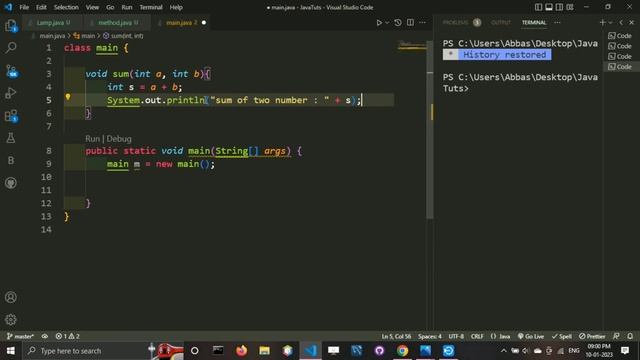Expand the run button dropdown arrow
This screenshot has height=360, width=640.
[x=387, y=22]
